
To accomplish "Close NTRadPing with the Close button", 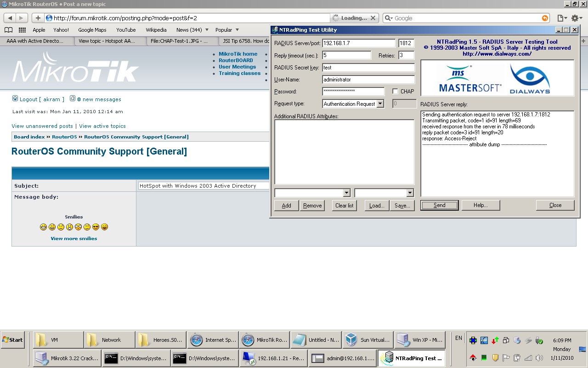I will point(555,205).
